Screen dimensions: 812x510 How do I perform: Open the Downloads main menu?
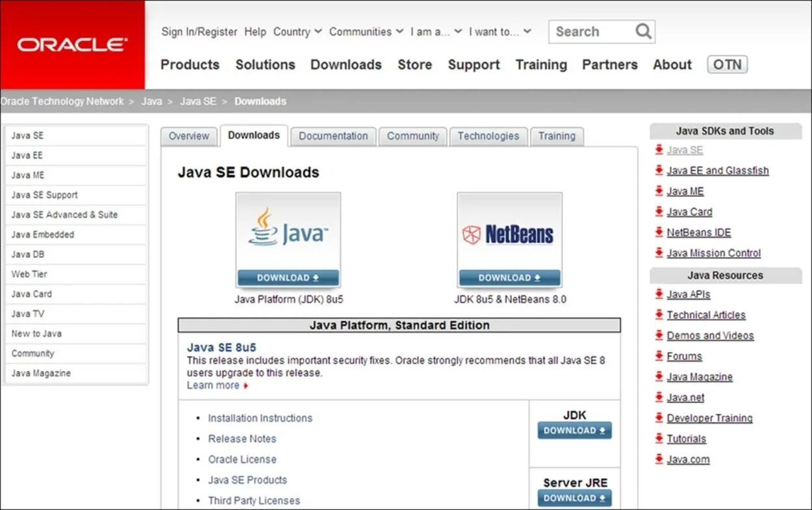coord(346,64)
